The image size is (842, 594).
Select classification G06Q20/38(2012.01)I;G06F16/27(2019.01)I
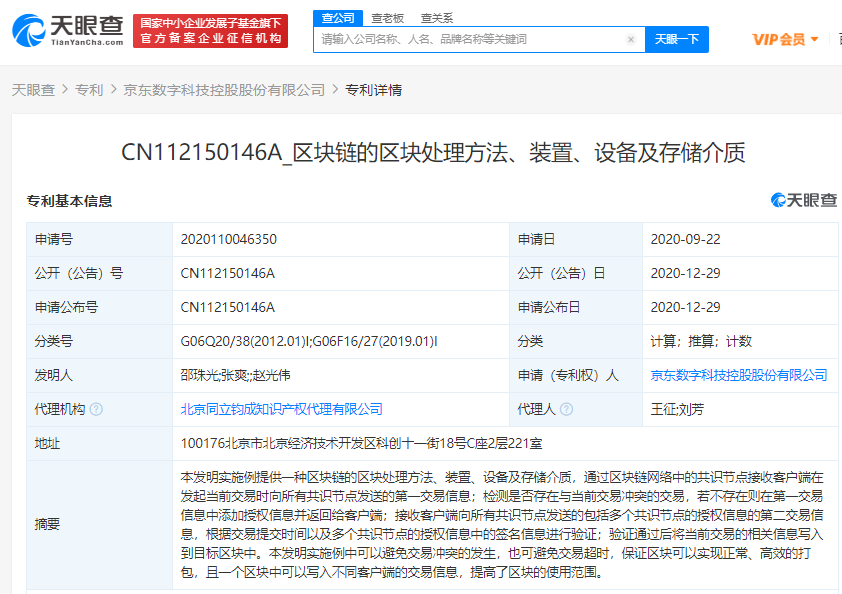pos(309,341)
